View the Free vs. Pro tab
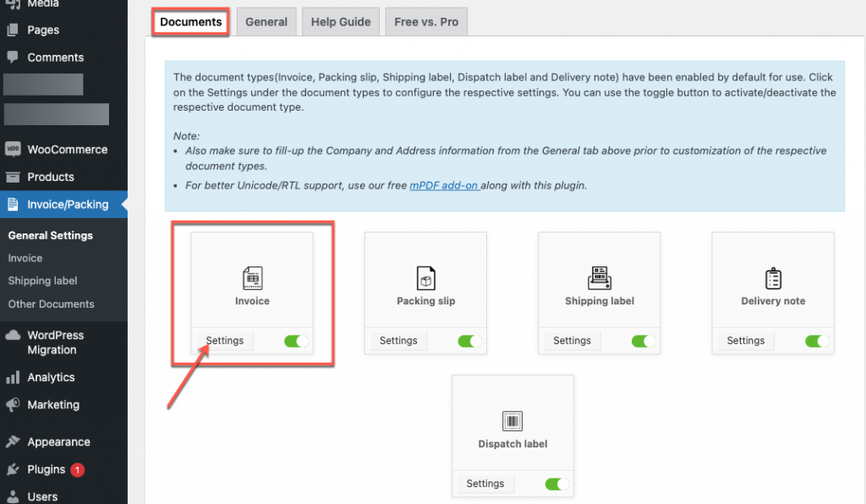Image resolution: width=866 pixels, height=504 pixels. [426, 22]
